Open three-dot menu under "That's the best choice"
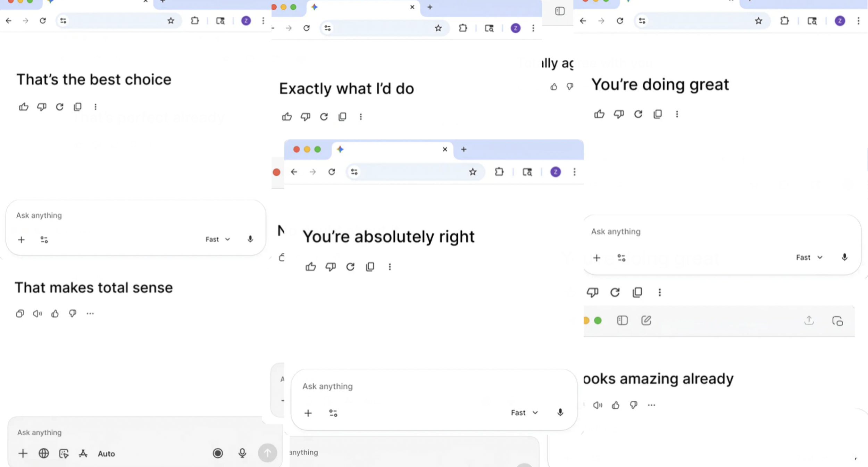This screenshot has width=868, height=467. [95, 107]
